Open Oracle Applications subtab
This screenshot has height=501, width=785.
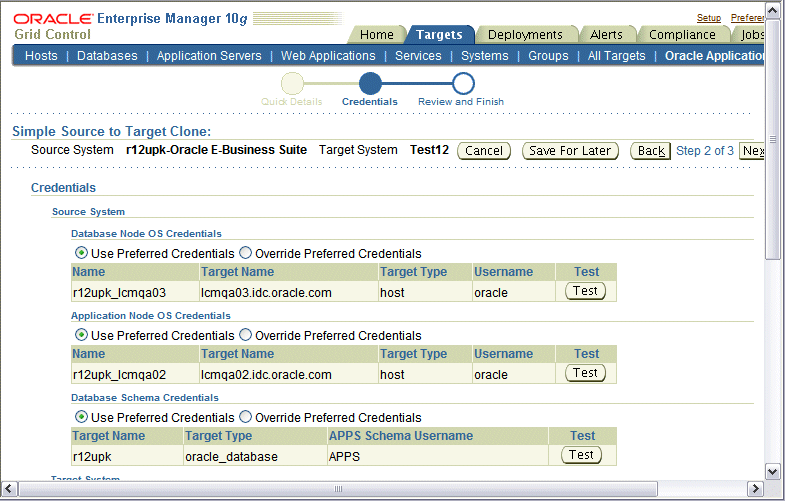pos(714,56)
